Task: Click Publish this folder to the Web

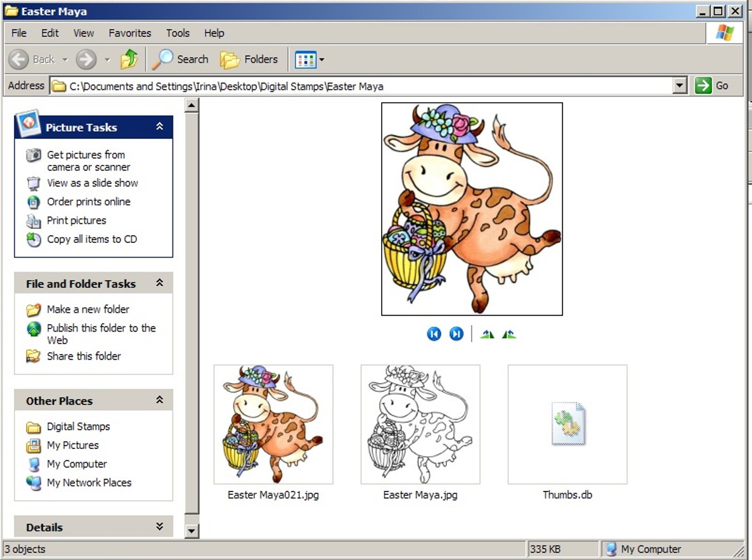Action: point(101,334)
